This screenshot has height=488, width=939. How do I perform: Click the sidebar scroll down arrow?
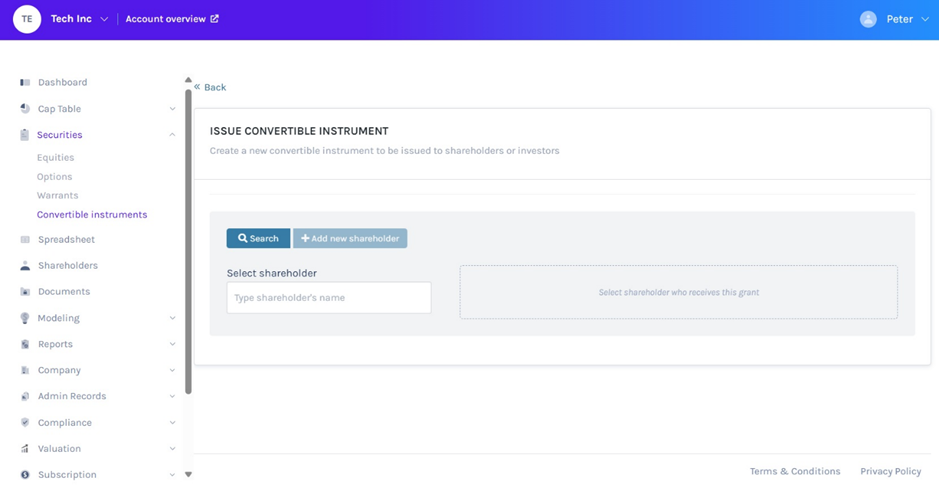click(188, 475)
